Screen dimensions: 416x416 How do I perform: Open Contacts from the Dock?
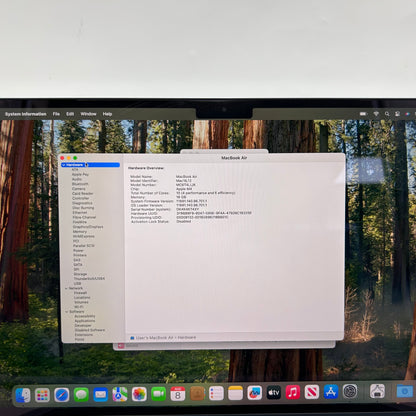click(197, 394)
